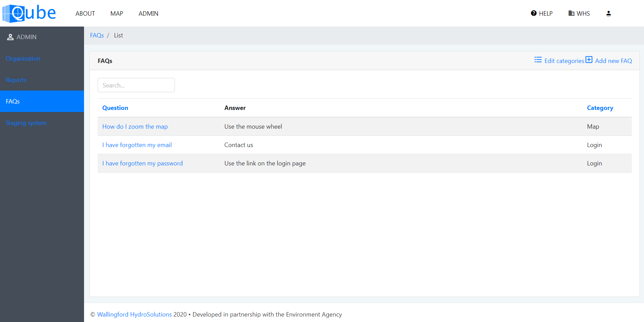Click the Admin person icon in sidebar
Viewport: 644px width, 322px height.
pos(10,37)
